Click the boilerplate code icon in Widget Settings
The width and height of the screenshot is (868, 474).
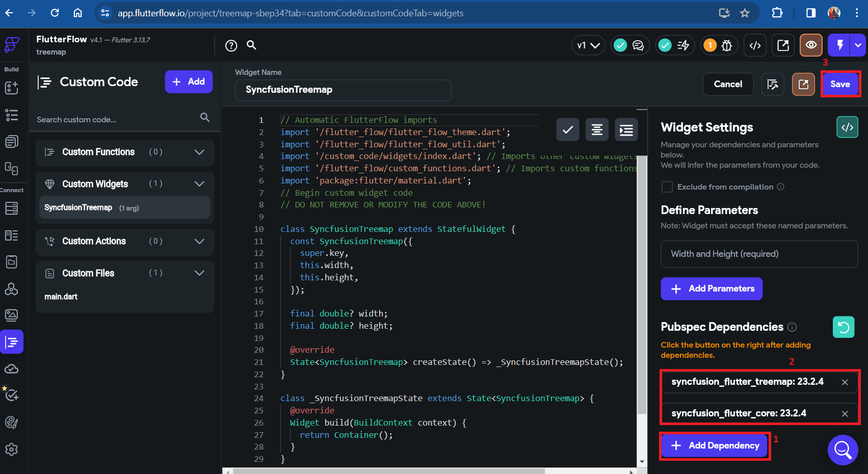(x=848, y=127)
